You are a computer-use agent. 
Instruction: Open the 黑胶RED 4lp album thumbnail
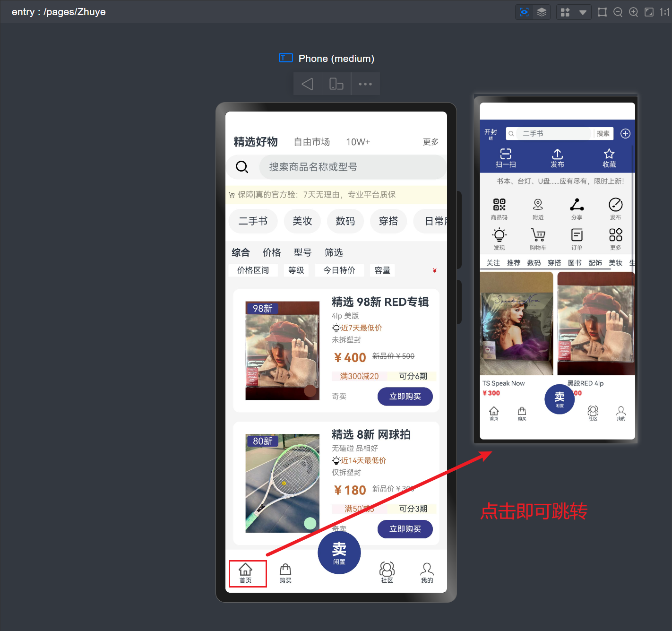click(x=596, y=323)
